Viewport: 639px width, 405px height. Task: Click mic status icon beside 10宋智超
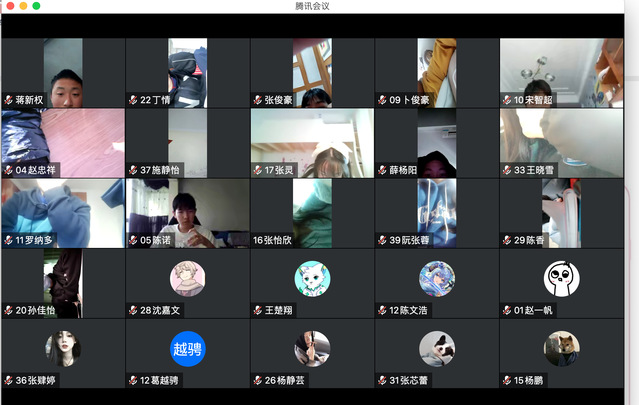(x=507, y=100)
